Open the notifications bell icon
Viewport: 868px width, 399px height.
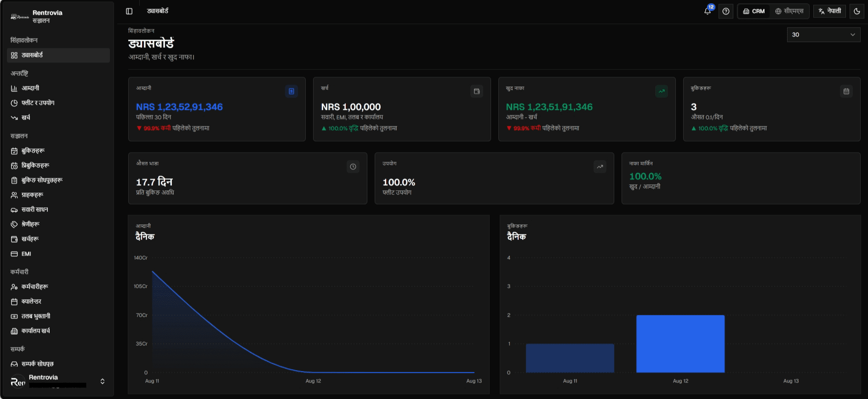(x=708, y=11)
